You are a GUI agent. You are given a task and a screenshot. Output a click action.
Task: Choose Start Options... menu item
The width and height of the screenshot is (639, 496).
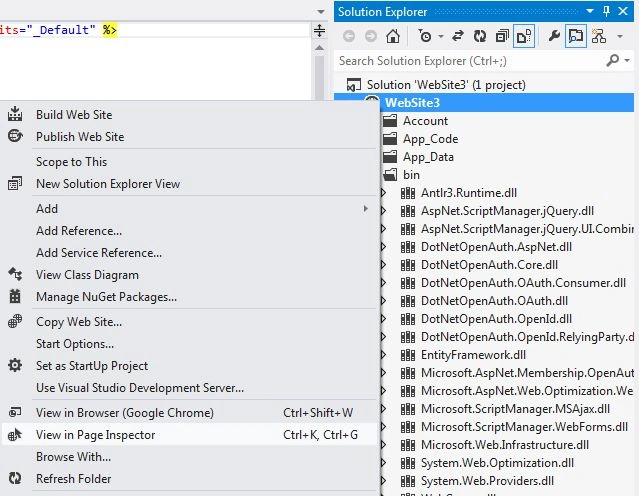(189, 344)
